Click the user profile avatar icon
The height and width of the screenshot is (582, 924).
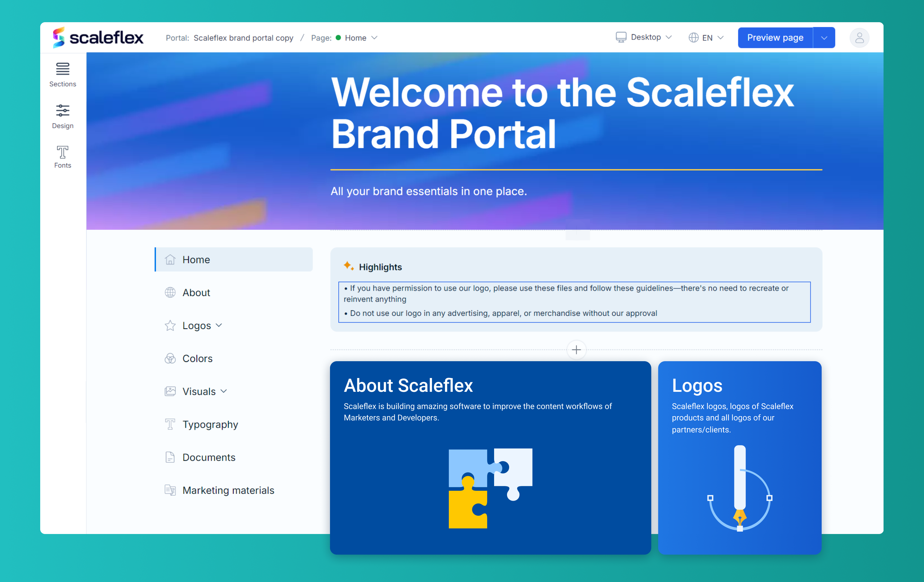point(859,37)
